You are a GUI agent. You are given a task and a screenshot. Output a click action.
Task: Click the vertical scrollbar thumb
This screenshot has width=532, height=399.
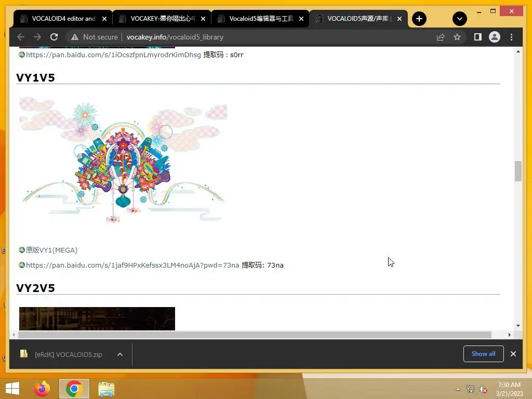point(518,171)
